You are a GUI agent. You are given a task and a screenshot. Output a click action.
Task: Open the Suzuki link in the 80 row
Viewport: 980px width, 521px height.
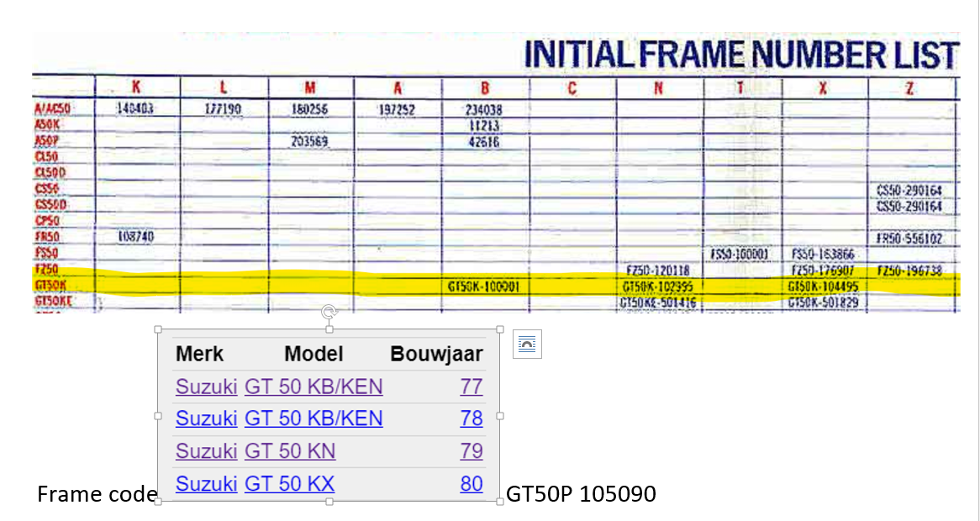pyautogui.click(x=206, y=483)
